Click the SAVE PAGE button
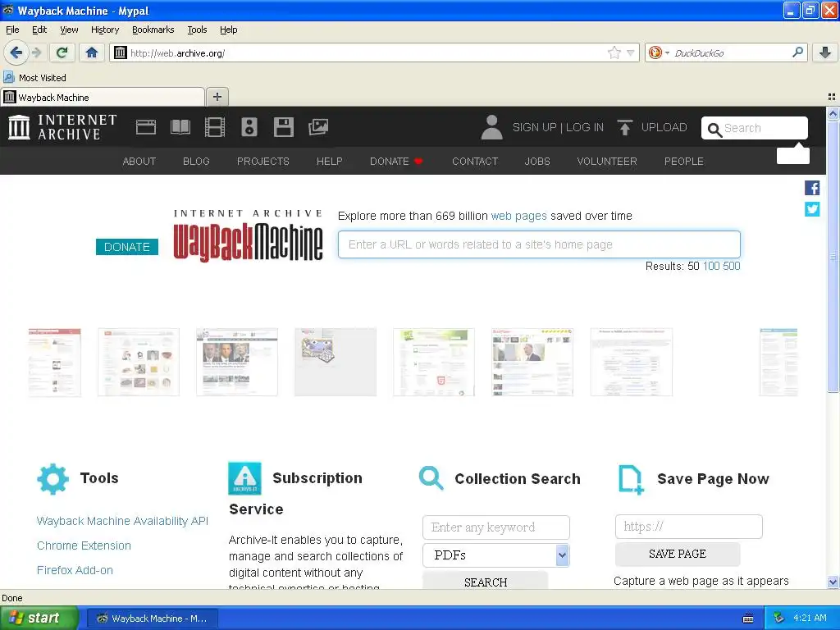The image size is (840, 630). click(678, 554)
